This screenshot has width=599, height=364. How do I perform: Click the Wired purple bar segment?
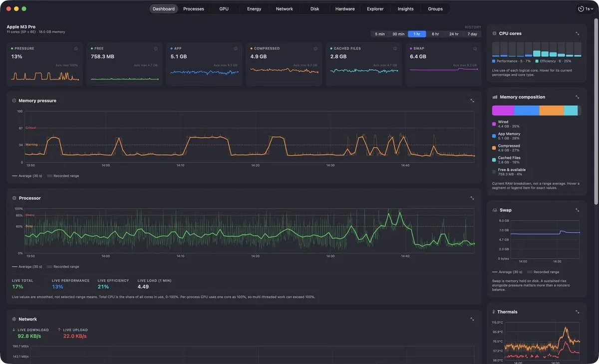pos(503,111)
